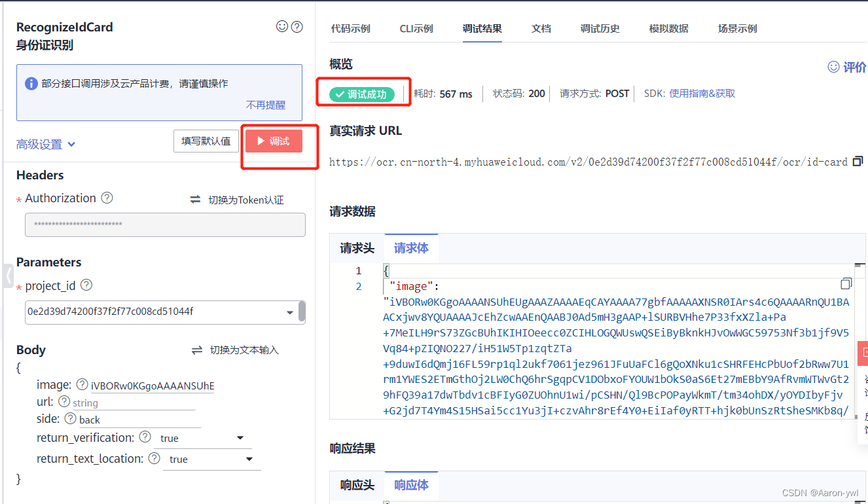Image resolution: width=868 pixels, height=504 pixels.
Task: Click swap icon for text input mode
Action: point(197,350)
